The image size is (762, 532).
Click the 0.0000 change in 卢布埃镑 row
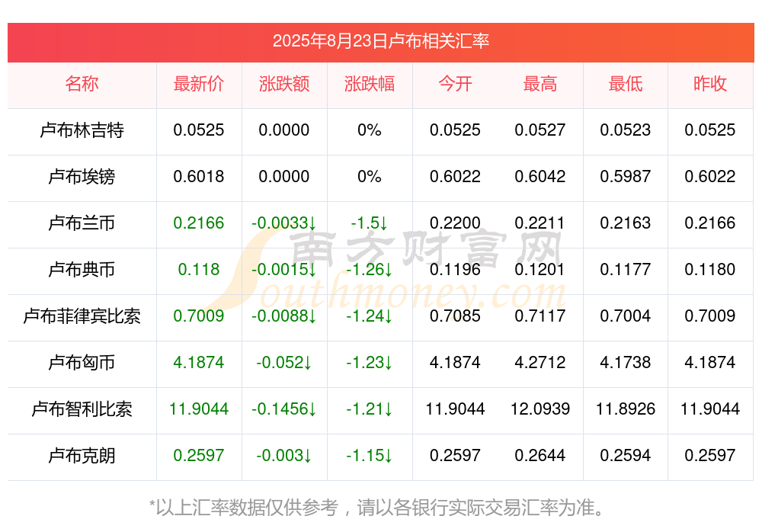284,177
